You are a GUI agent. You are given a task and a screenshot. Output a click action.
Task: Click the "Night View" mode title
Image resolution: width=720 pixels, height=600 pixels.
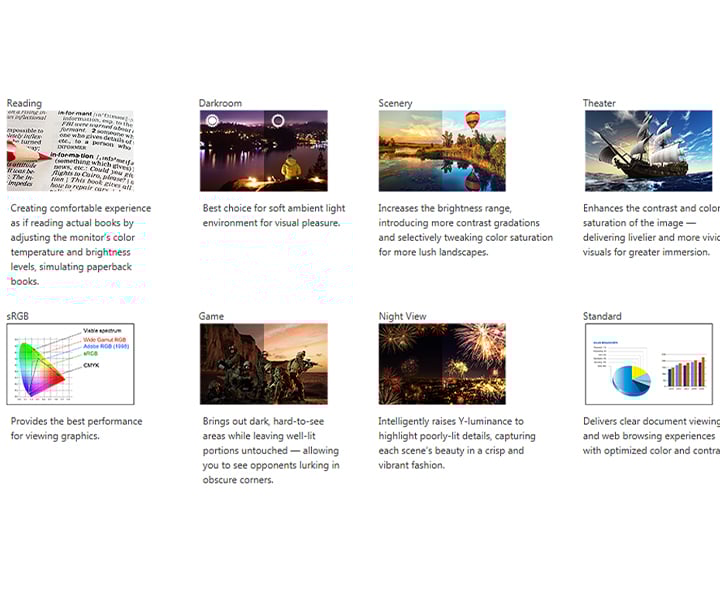[x=402, y=316]
